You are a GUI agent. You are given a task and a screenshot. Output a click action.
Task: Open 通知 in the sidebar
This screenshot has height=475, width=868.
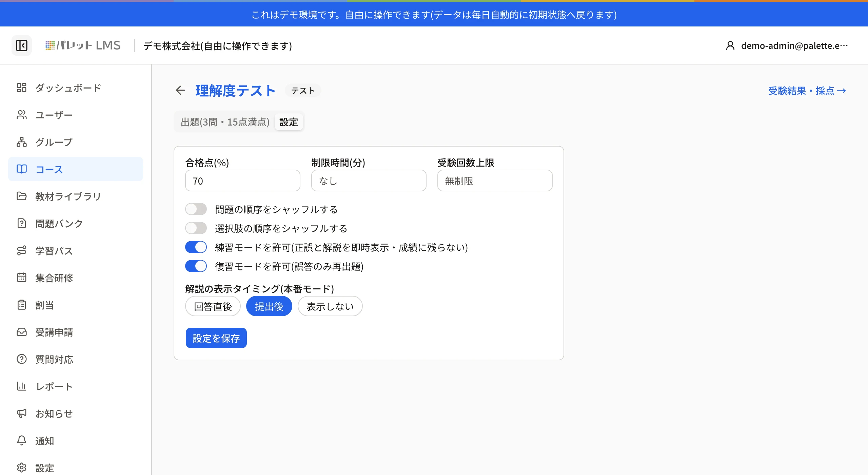click(76, 440)
